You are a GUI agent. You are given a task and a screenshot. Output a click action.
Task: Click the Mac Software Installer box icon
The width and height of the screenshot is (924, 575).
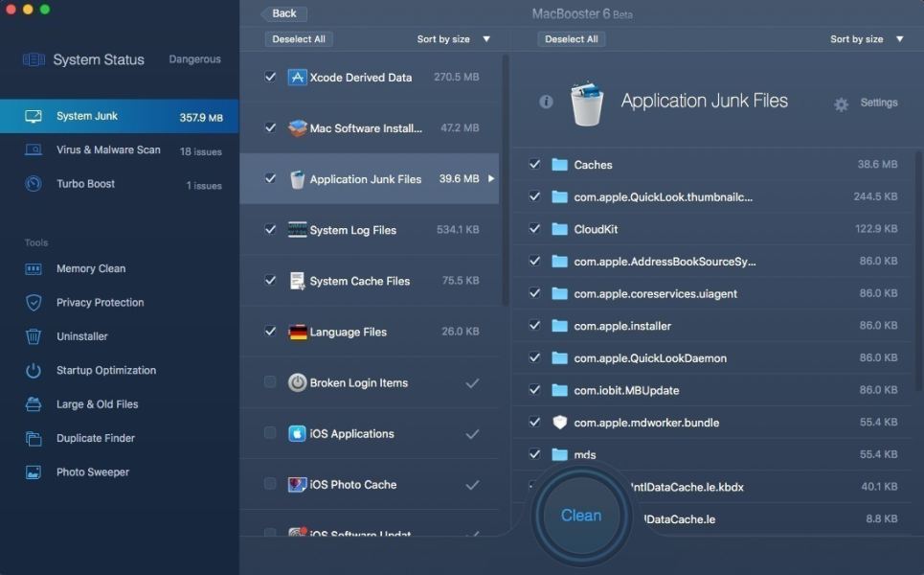[298, 128]
